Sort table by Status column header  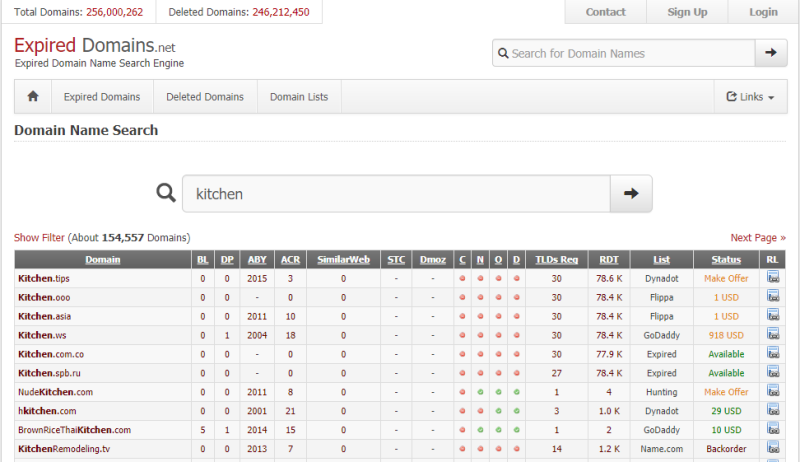pyautogui.click(x=726, y=260)
